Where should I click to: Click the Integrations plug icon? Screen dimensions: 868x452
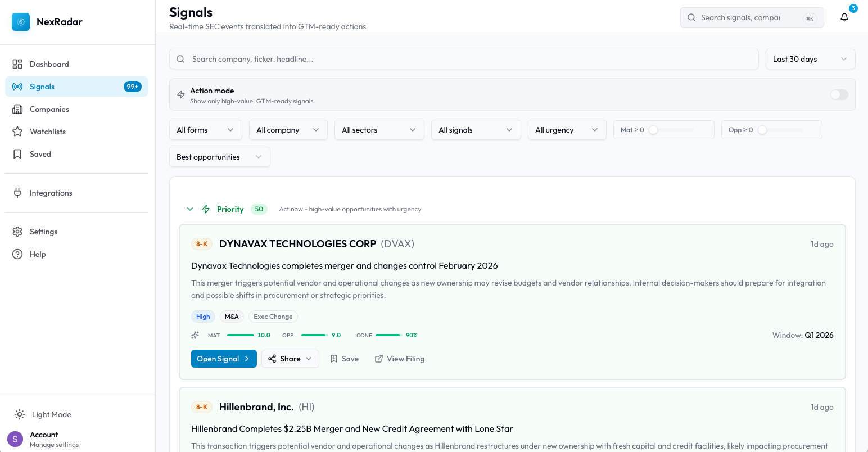tap(17, 193)
